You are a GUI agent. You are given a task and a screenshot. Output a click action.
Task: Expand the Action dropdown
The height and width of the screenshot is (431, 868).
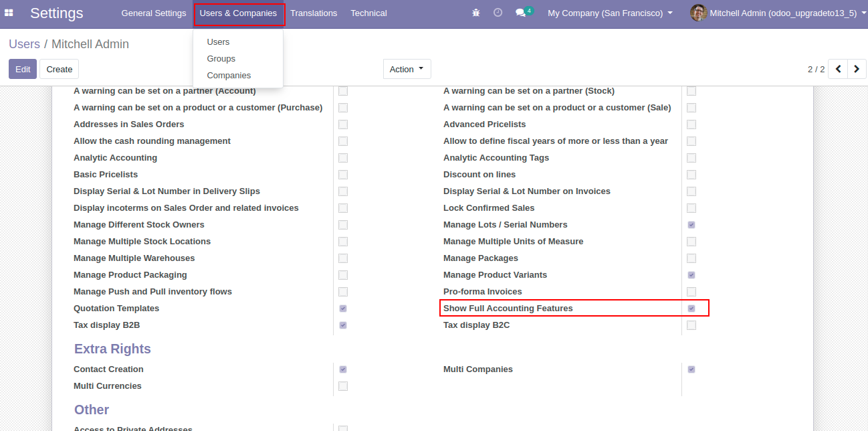click(x=407, y=69)
